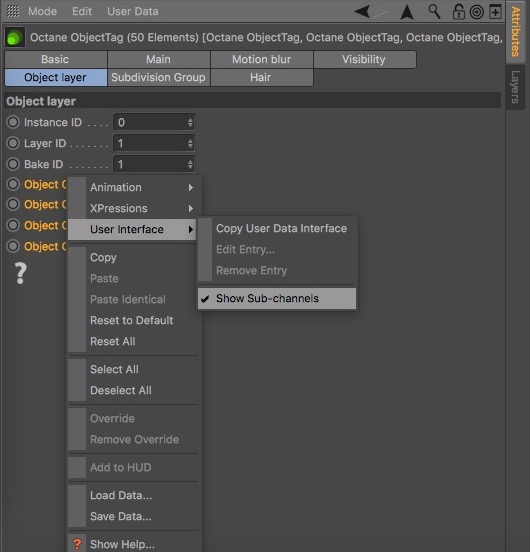Switch to the Visibility tab
This screenshot has height=552, width=530.
coord(365,59)
